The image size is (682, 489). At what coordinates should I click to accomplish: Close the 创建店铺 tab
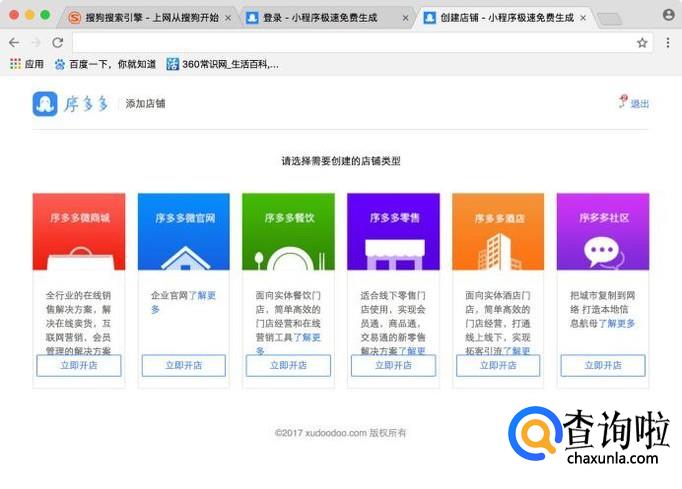(583, 18)
